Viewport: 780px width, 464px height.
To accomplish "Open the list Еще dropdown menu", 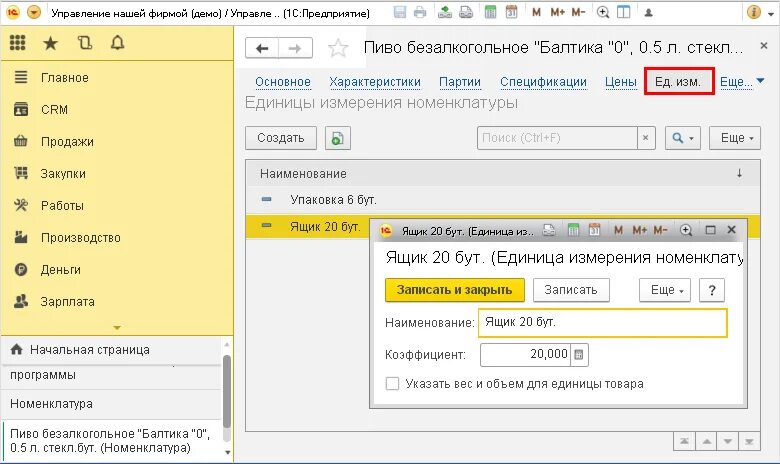I will [x=735, y=138].
